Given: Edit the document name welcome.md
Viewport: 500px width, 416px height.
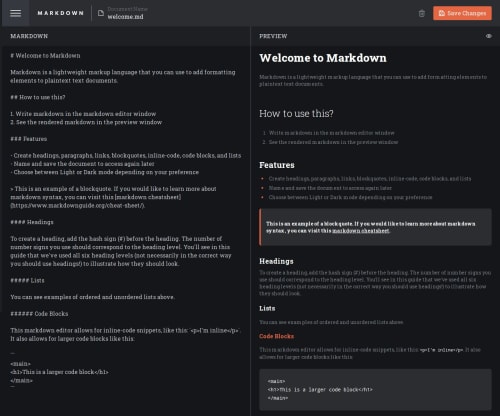Looking at the screenshot, I should [x=125, y=17].
